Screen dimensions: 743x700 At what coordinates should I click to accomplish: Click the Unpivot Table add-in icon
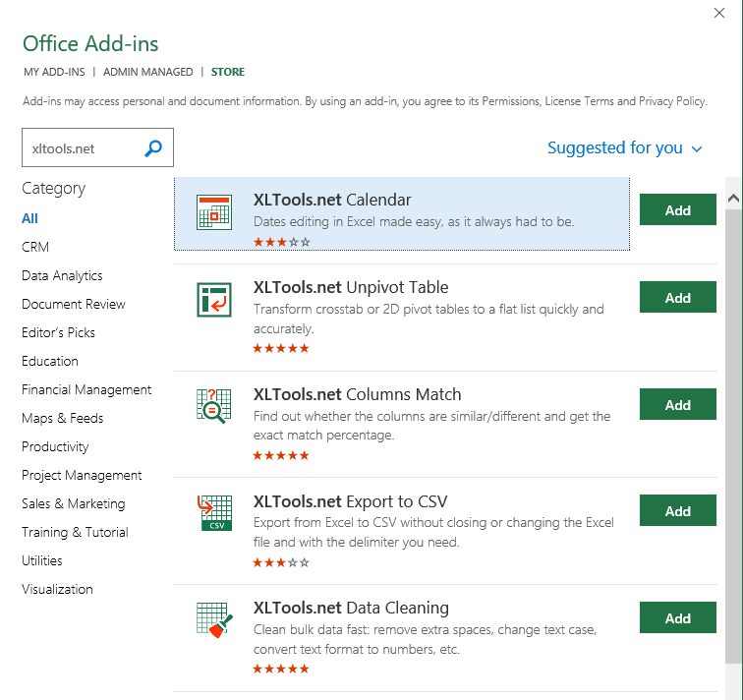pos(214,300)
